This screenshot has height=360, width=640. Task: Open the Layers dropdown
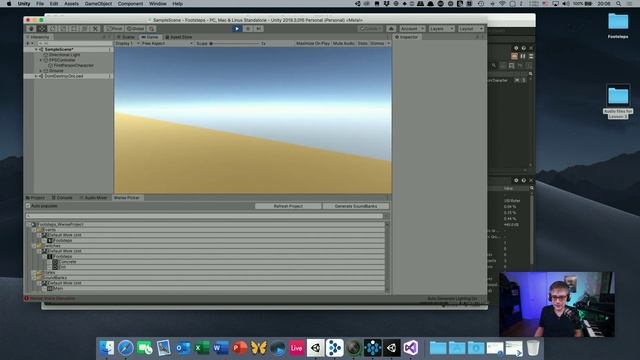tap(441, 29)
